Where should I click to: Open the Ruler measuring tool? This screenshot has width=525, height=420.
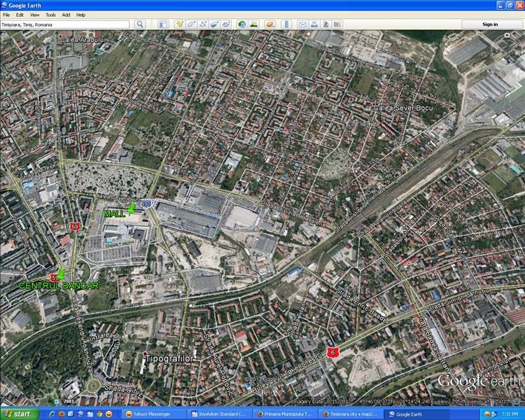click(286, 24)
